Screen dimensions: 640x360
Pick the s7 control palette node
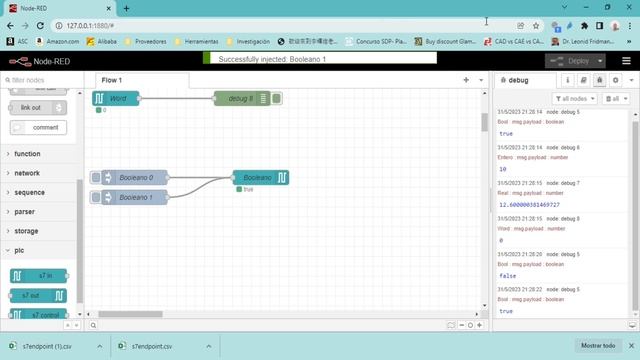(x=38, y=314)
